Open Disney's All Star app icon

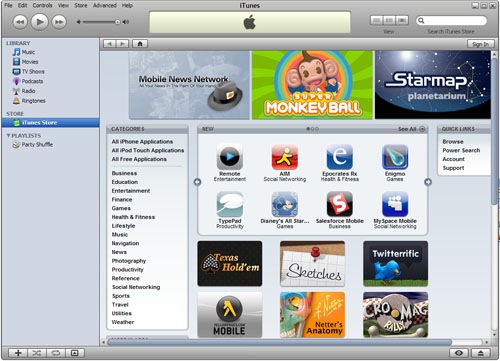tap(285, 204)
